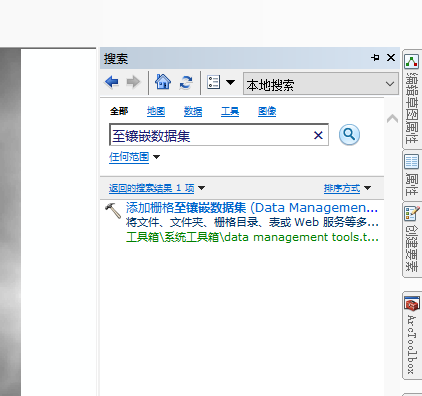Refresh search results with the refresh icon
422x396 pixels.
pos(186,82)
